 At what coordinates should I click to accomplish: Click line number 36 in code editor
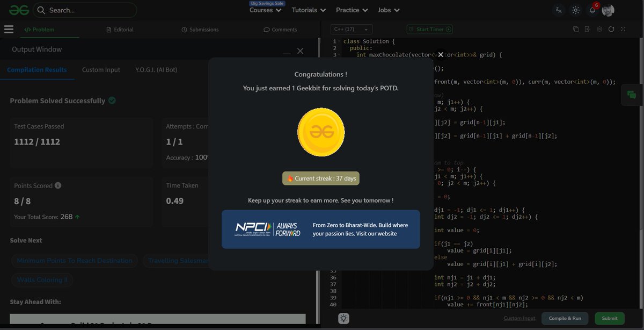pos(333,278)
